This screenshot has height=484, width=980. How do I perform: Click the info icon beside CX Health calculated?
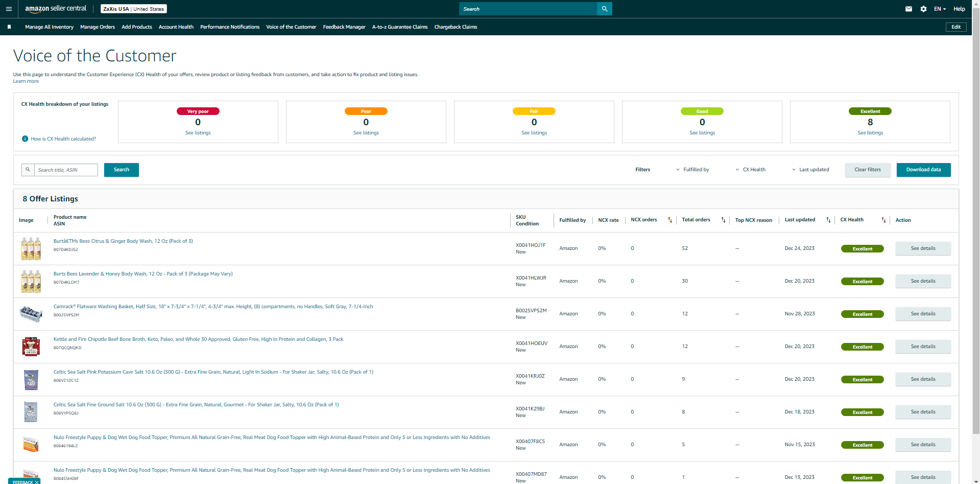point(25,139)
